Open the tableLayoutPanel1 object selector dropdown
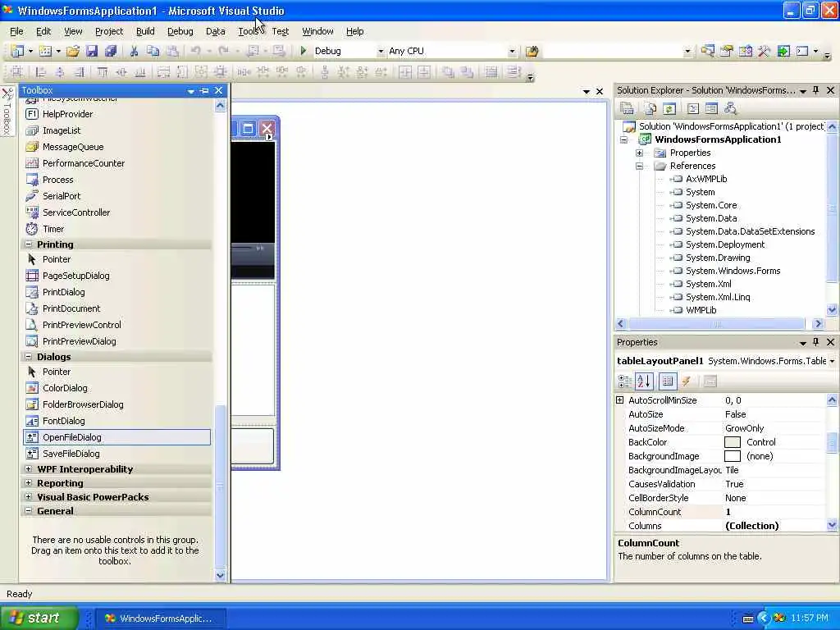This screenshot has width=840, height=630. coord(832,362)
